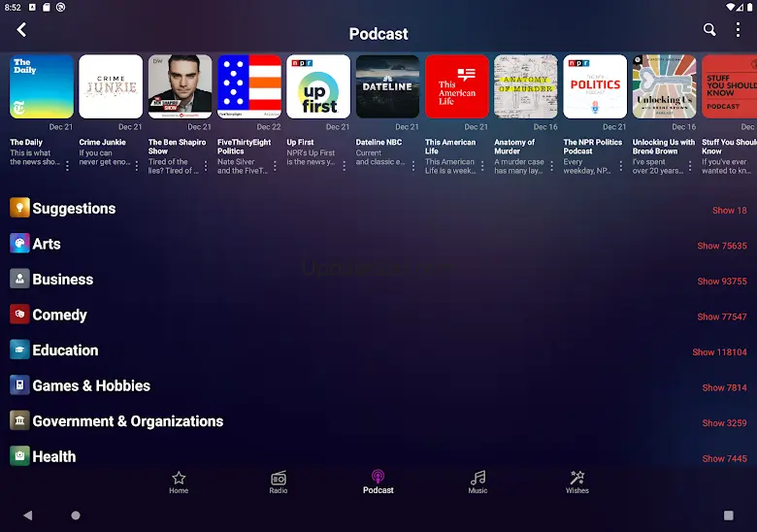
Task: Switch to the Music tab
Action: tap(477, 482)
